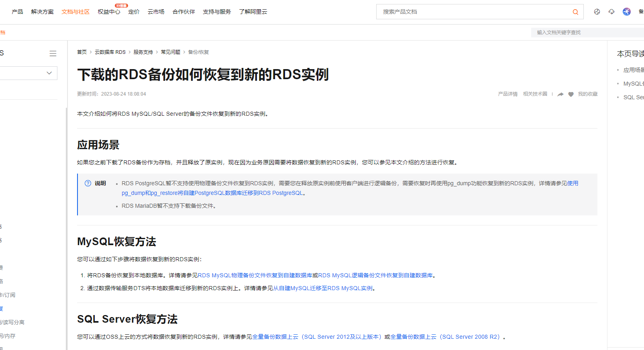Click the RDS MariaDB暂不支持下载备份文件 note

[x=170, y=206]
